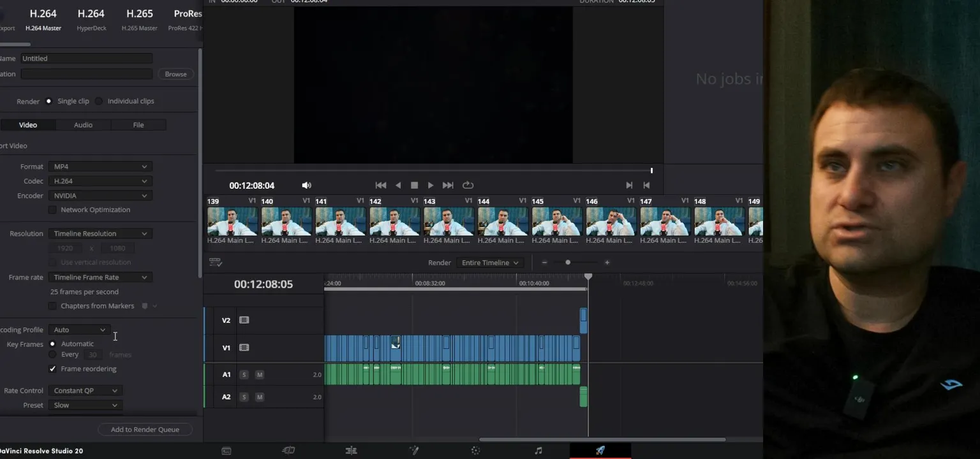Open the Media page icon
The image size is (980, 459).
tap(226, 451)
